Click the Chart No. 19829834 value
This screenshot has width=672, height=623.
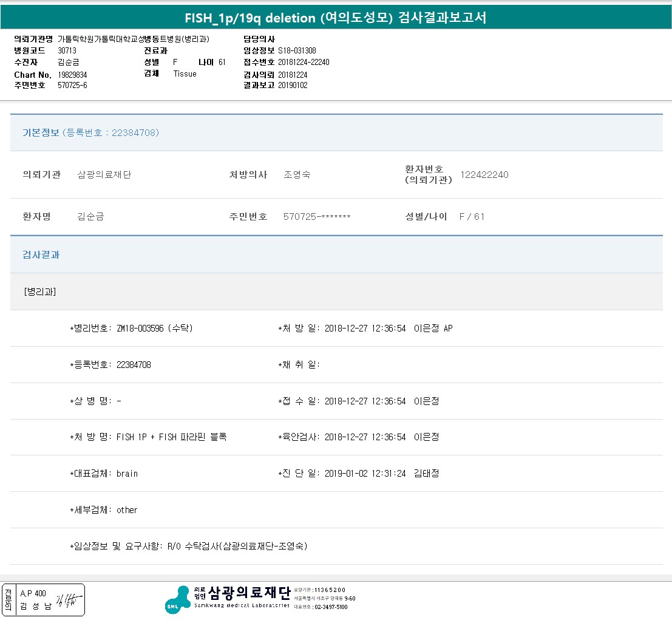[72, 74]
